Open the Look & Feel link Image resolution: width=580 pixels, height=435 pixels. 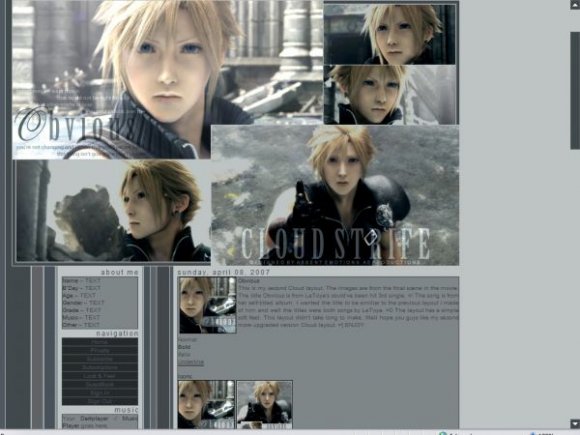pyautogui.click(x=100, y=376)
